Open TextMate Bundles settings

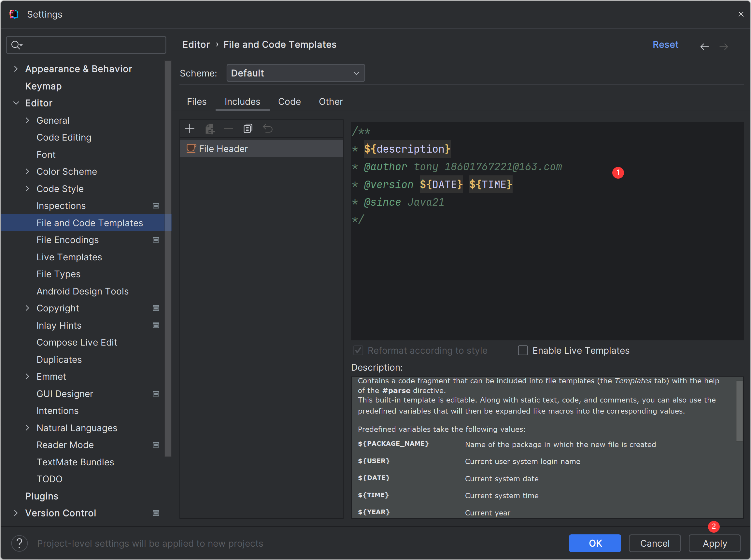75,462
